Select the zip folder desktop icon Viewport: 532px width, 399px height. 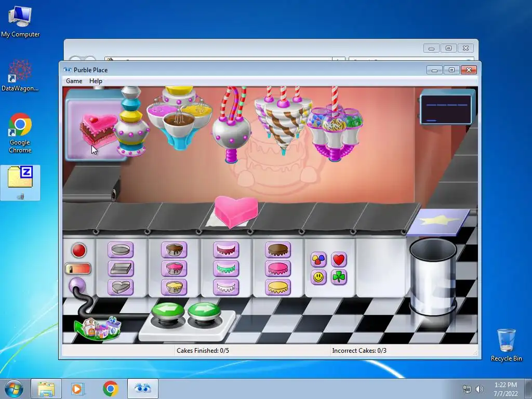(x=20, y=182)
